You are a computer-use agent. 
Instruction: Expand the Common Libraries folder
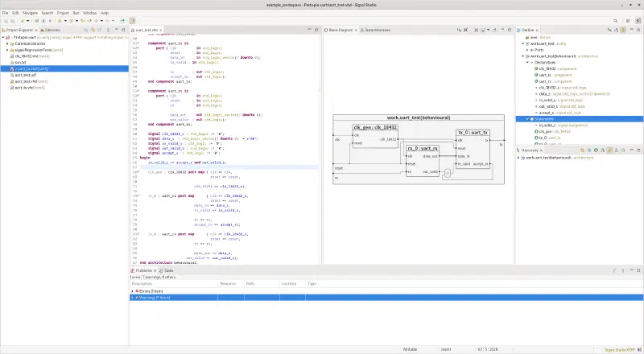click(x=7, y=43)
